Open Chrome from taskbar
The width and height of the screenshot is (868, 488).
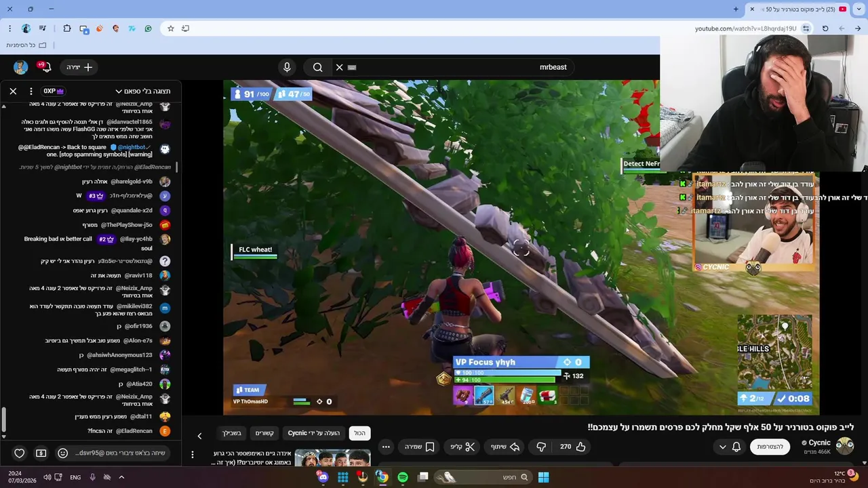coord(382,477)
